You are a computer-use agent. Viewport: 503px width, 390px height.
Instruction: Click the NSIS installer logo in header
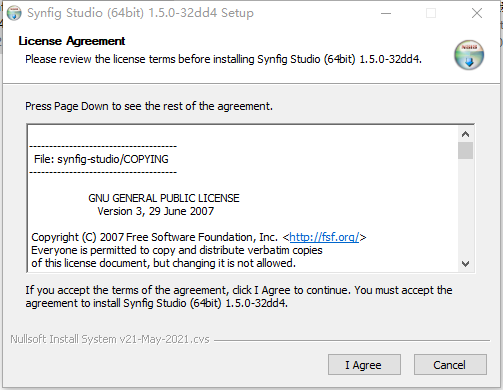[x=469, y=55]
